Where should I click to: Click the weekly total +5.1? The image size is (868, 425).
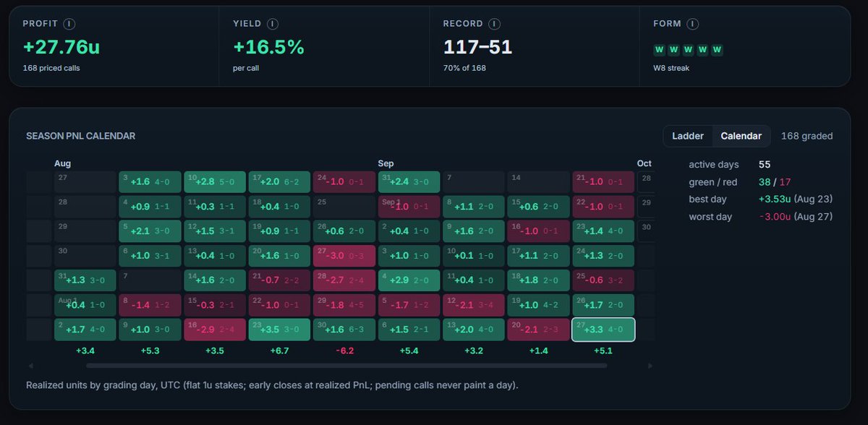[x=603, y=351]
